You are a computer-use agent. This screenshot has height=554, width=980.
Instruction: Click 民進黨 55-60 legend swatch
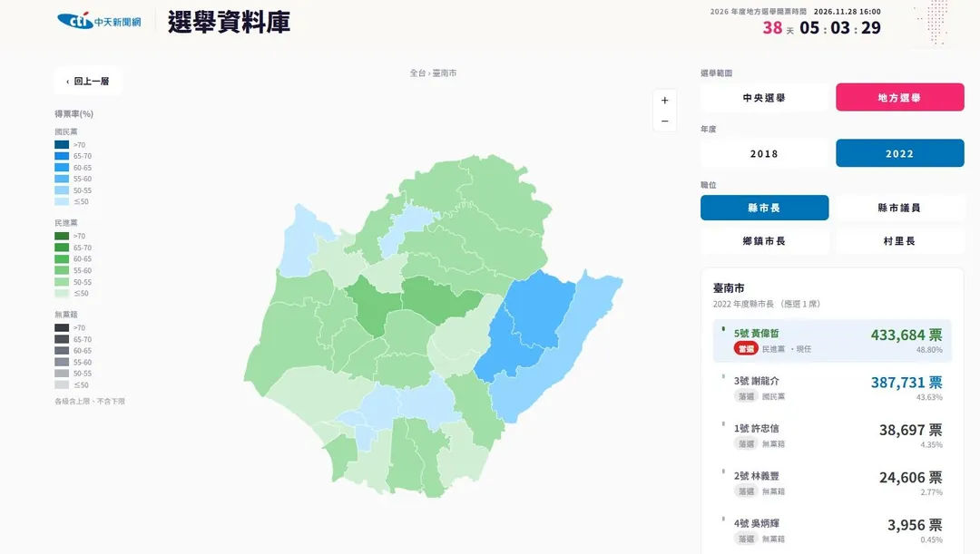tap(62, 270)
